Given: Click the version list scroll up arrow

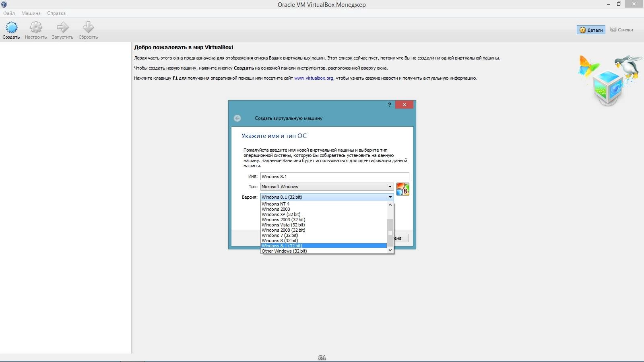Looking at the screenshot, I should pyautogui.click(x=390, y=204).
